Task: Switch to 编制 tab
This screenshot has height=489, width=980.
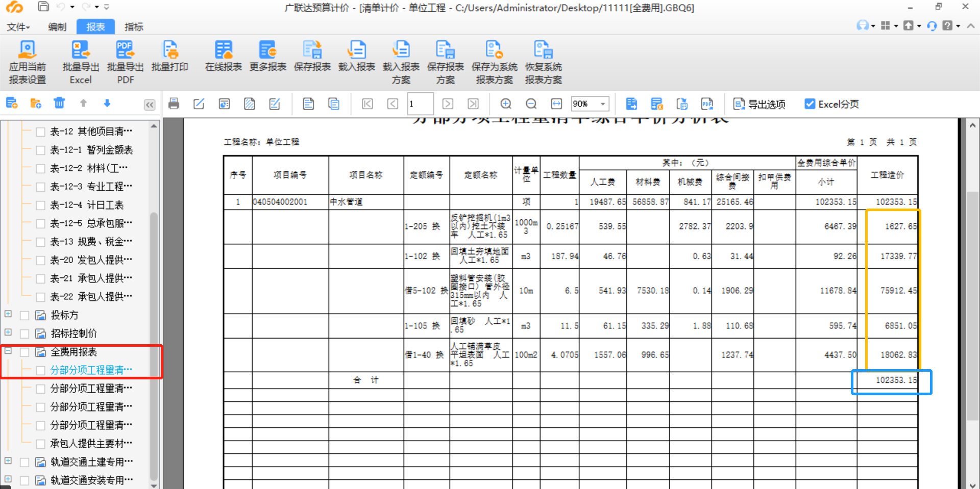Action: [x=57, y=27]
